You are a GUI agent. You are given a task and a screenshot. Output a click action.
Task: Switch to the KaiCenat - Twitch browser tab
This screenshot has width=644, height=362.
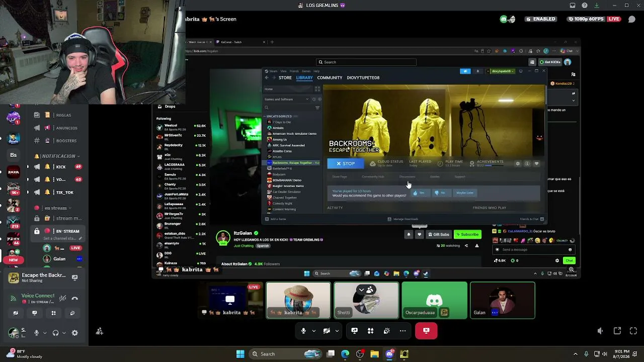(239, 42)
